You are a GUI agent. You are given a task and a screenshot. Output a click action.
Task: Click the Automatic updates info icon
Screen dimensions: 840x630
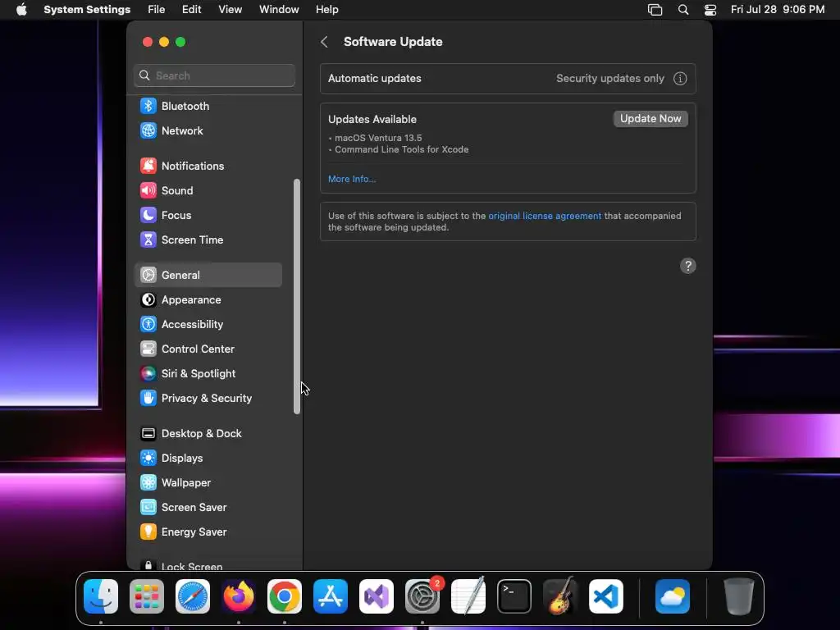680,79
